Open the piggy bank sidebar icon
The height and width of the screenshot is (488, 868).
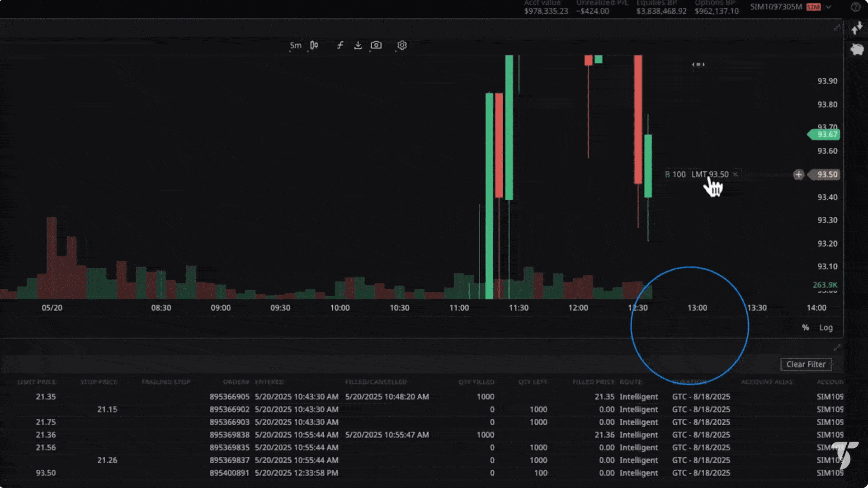tap(857, 49)
